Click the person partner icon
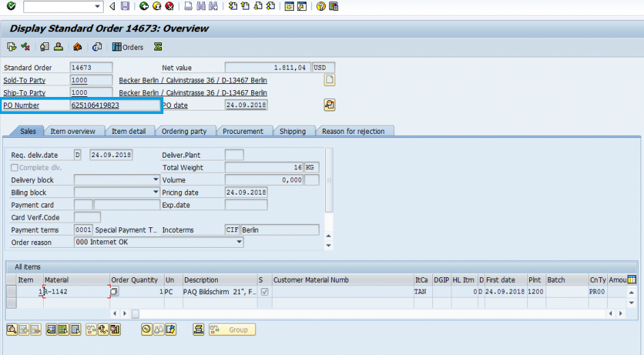 58,47
